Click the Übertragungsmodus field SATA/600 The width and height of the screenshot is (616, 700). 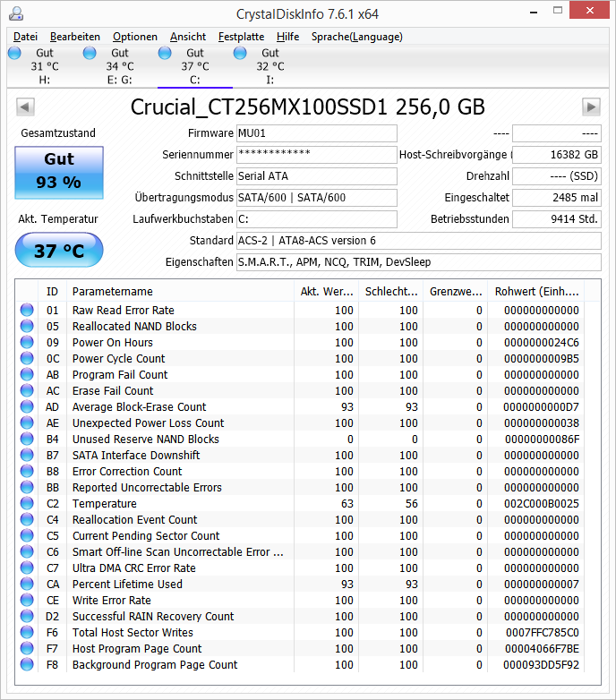pos(316,197)
